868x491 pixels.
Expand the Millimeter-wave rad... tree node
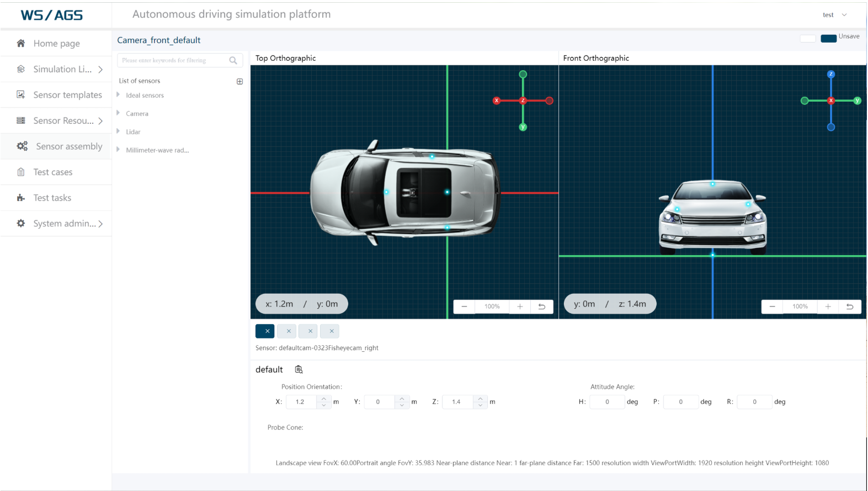[x=118, y=150]
